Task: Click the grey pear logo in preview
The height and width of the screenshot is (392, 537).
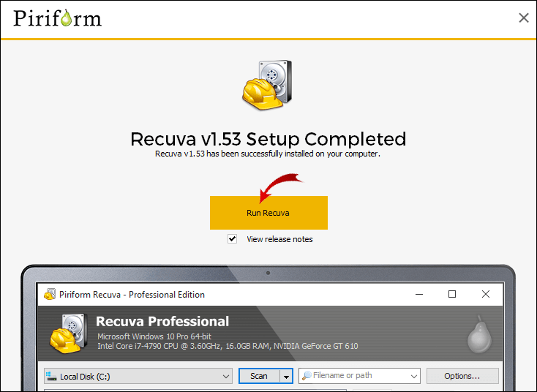Action: click(479, 334)
